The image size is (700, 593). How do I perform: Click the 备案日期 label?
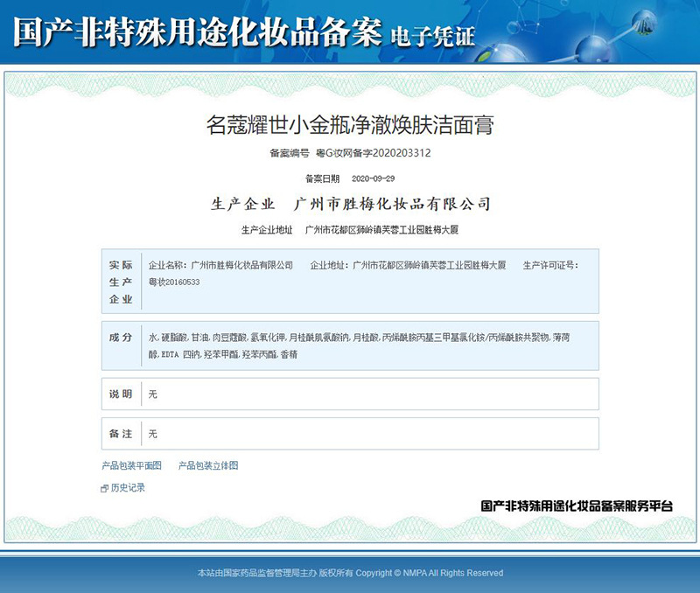click(322, 178)
